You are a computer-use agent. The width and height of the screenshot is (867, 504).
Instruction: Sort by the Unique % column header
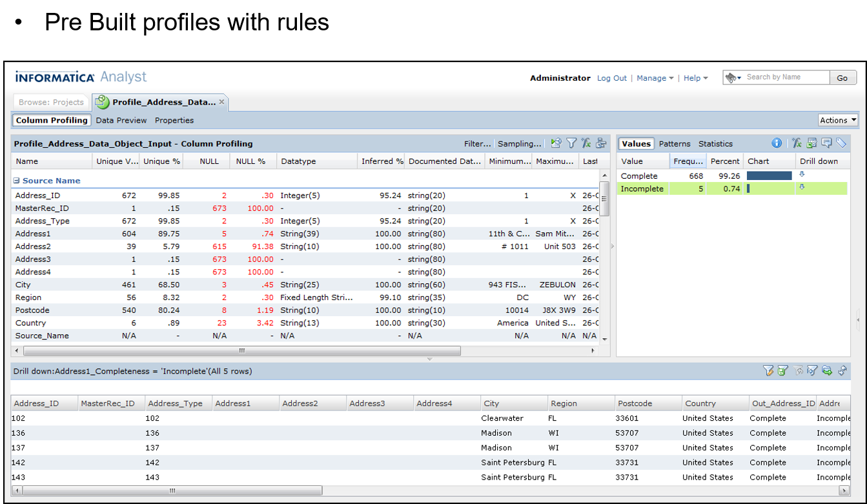pos(161,161)
